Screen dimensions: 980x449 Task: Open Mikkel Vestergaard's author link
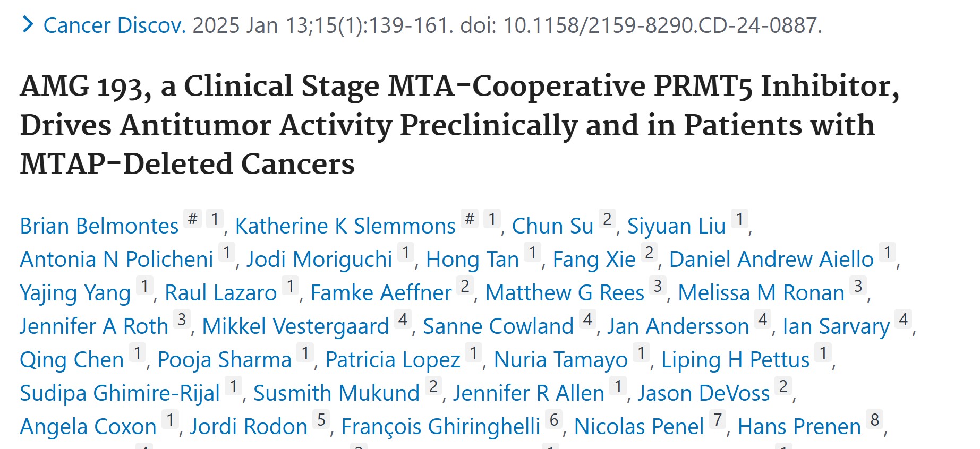point(295,326)
